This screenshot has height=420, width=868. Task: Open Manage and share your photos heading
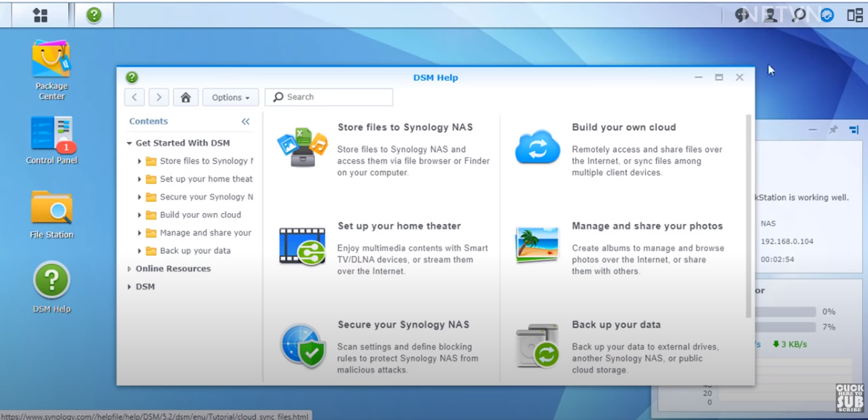[647, 226]
